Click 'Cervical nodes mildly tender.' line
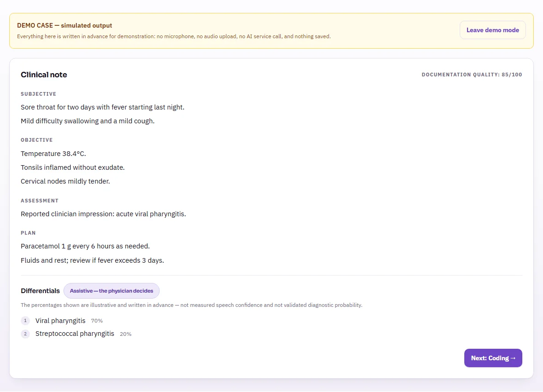Screen dimensions: 543x392 (65, 181)
